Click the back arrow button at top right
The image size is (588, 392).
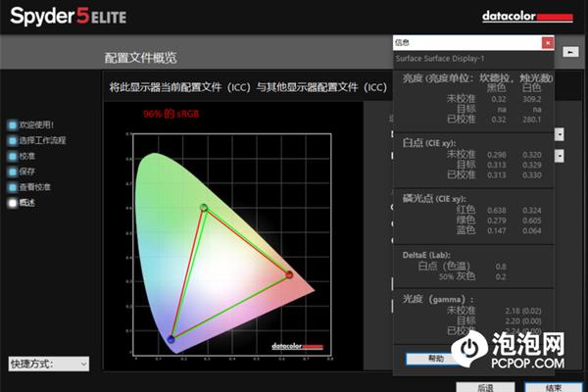(571, 52)
